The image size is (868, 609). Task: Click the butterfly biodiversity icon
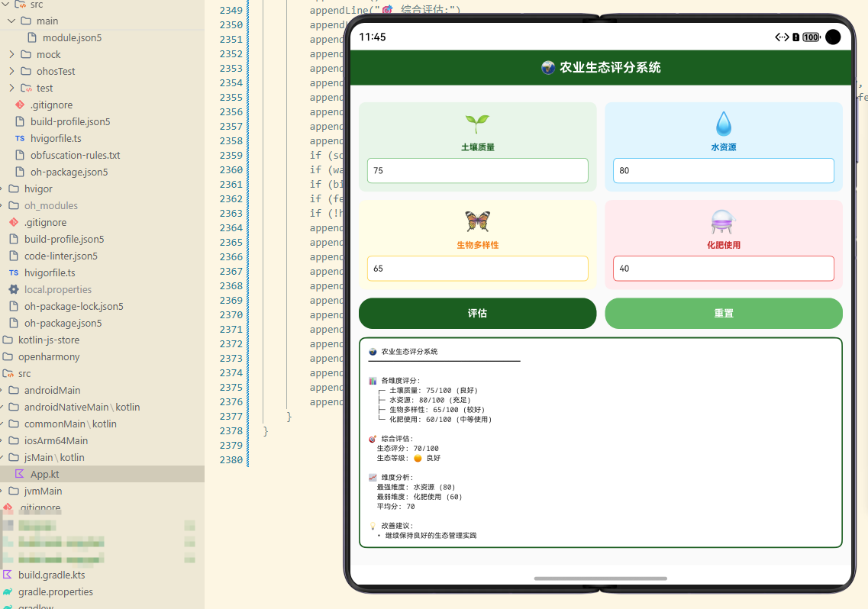click(478, 221)
